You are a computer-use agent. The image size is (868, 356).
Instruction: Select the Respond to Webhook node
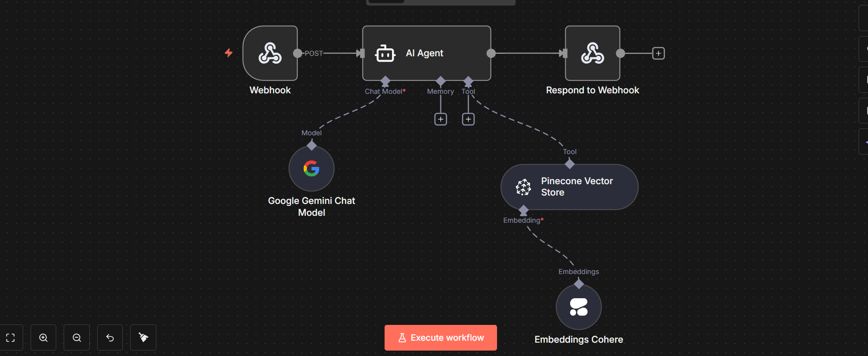point(592,53)
